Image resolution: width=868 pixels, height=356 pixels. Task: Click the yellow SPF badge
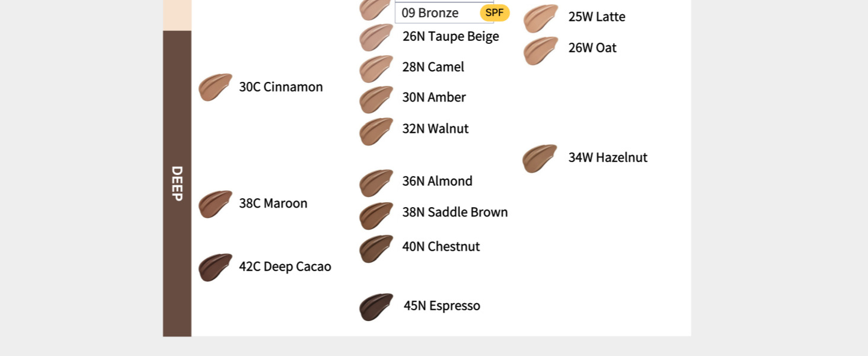[x=494, y=12]
